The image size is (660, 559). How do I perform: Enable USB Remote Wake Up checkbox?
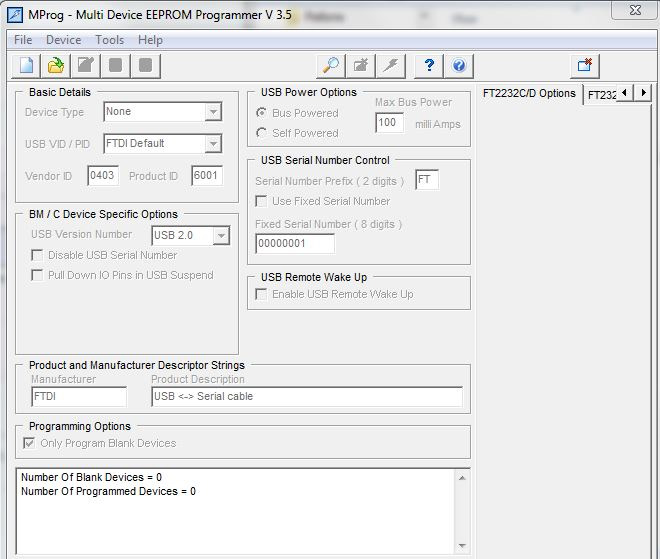pos(262,294)
